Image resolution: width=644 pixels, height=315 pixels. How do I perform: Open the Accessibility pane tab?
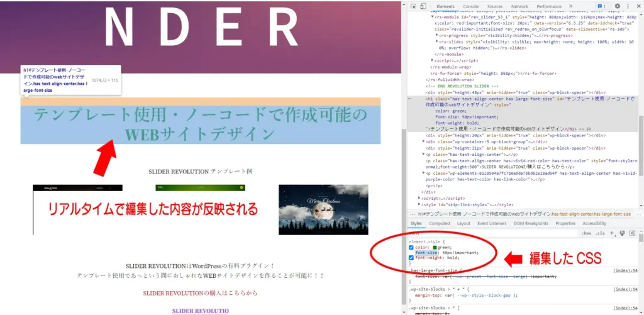[x=594, y=223]
